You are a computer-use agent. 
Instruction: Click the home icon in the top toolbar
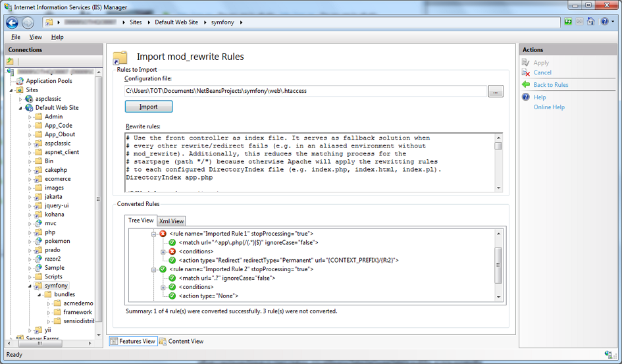coord(592,22)
